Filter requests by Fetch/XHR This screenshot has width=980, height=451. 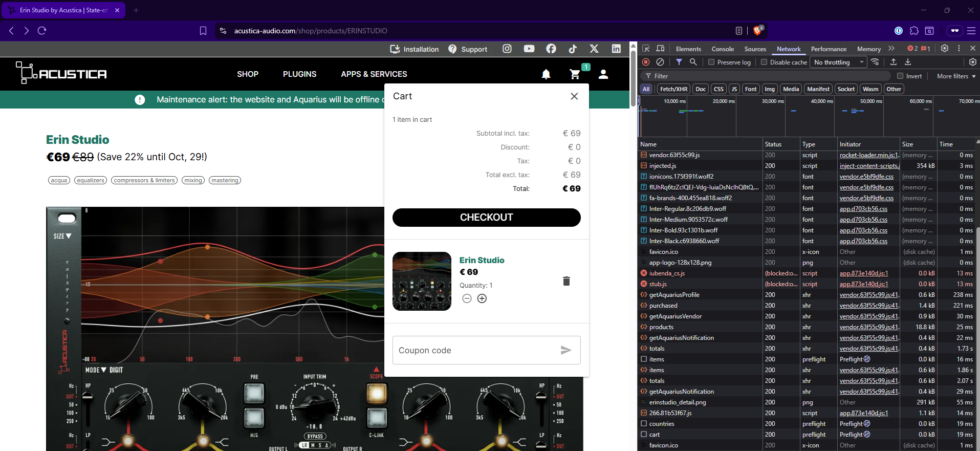click(673, 89)
